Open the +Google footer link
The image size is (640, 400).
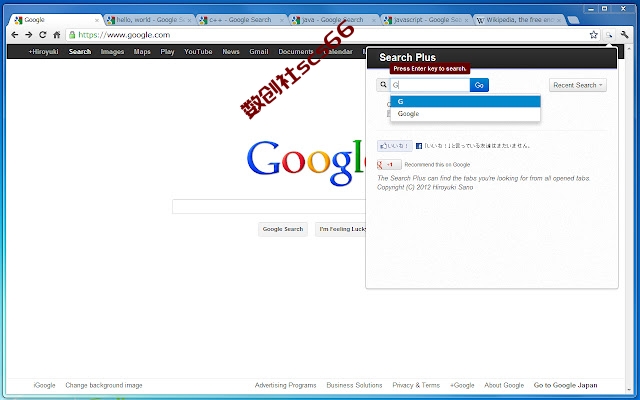pos(462,385)
